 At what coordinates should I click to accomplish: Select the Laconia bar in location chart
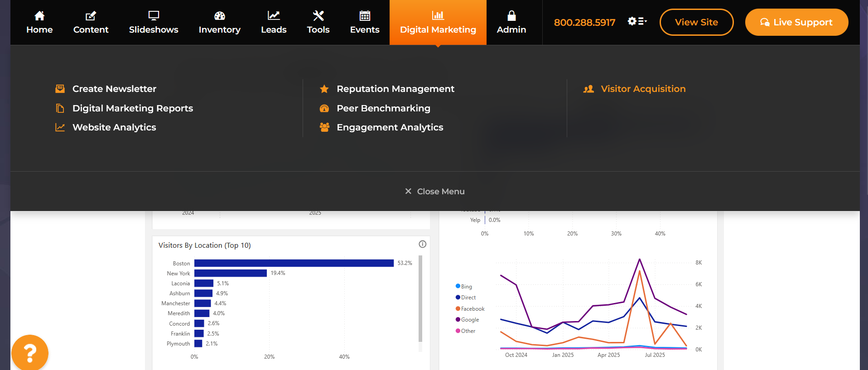204,283
